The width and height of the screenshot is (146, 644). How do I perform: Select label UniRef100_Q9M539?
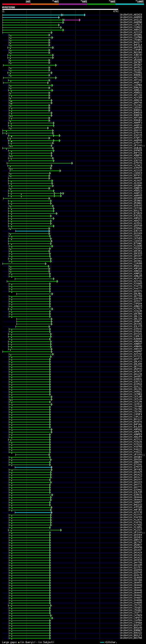coord(131,128)
